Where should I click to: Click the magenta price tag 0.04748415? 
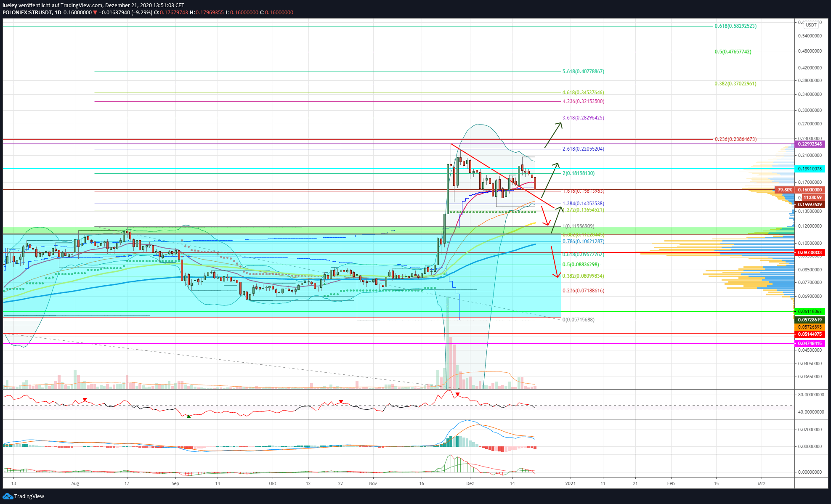(810, 343)
